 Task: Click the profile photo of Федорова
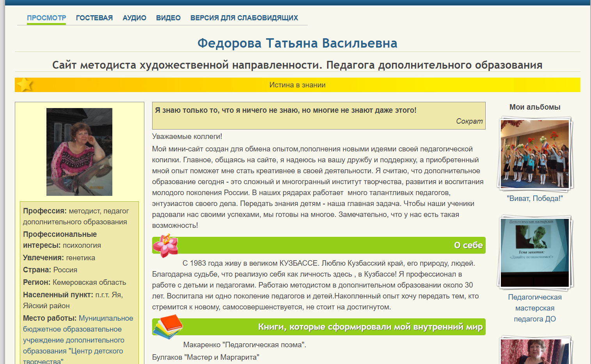(x=79, y=152)
